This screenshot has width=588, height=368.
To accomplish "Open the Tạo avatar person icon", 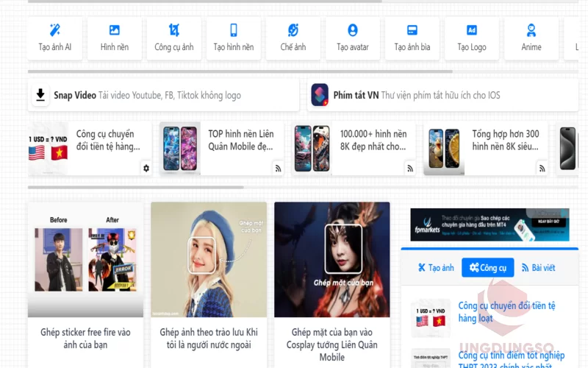I will 353,30.
